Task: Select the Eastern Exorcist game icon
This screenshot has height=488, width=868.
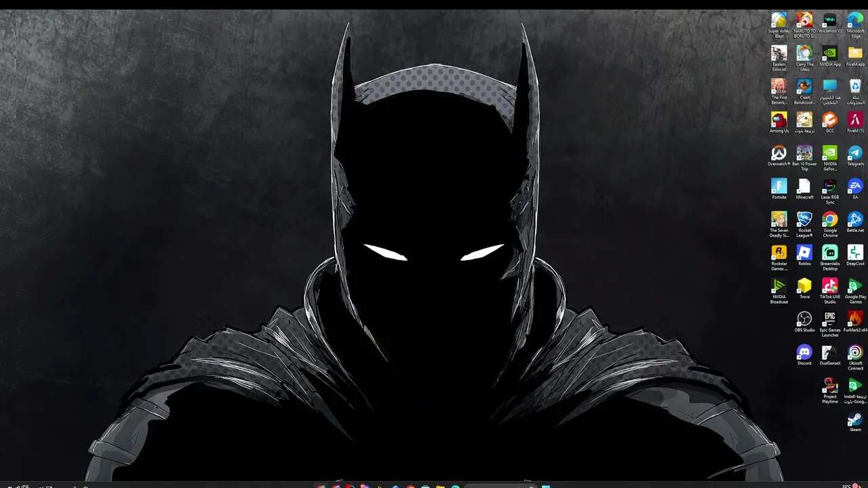Action: (x=779, y=54)
